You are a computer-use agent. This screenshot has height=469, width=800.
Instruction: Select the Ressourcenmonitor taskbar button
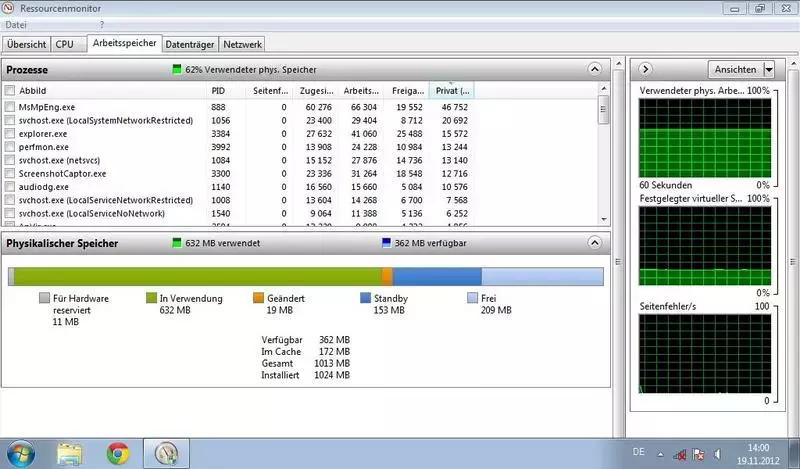pyautogui.click(x=166, y=454)
